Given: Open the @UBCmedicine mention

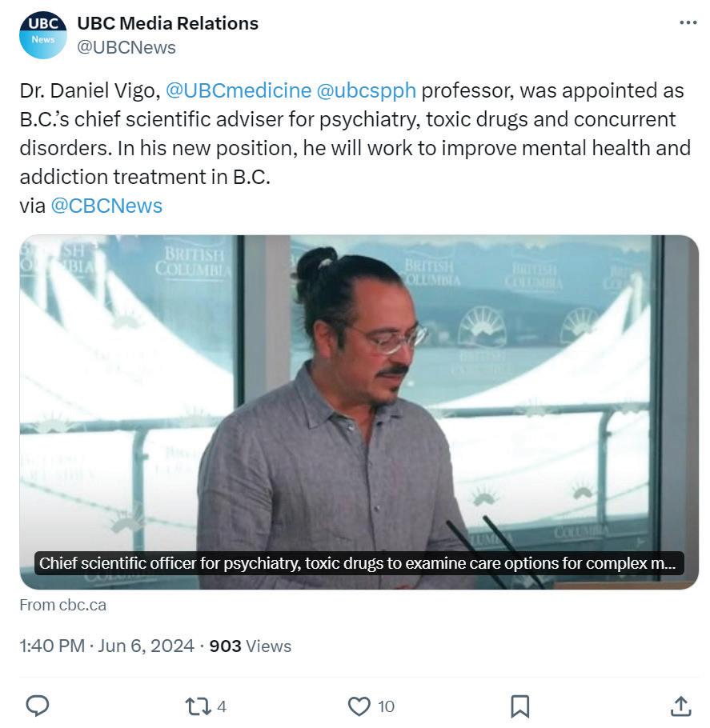Looking at the screenshot, I should point(239,90).
